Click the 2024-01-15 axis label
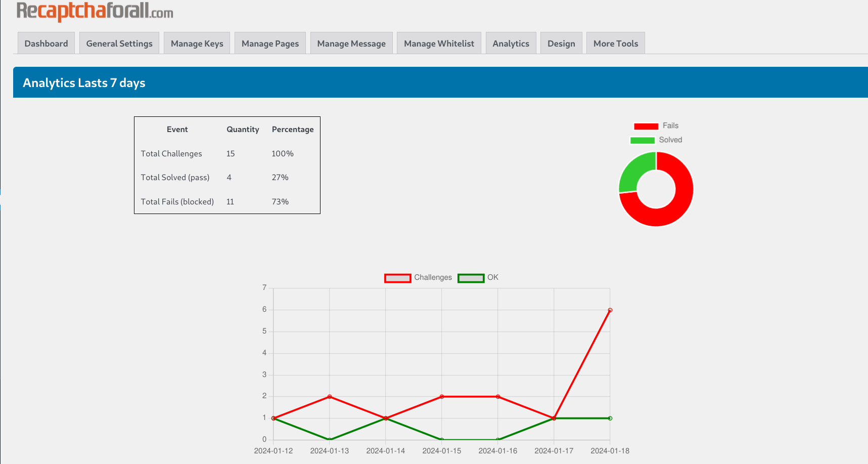This screenshot has height=464, width=868. [x=441, y=450]
